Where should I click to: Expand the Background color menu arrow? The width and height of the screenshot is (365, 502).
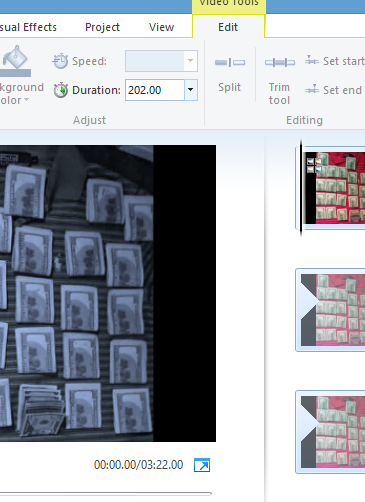pyautogui.click(x=27, y=100)
